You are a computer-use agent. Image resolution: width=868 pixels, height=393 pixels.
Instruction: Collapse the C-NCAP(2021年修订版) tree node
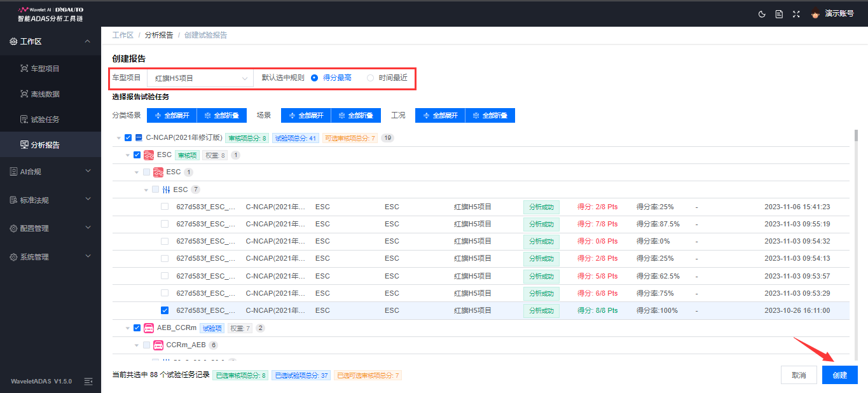118,137
